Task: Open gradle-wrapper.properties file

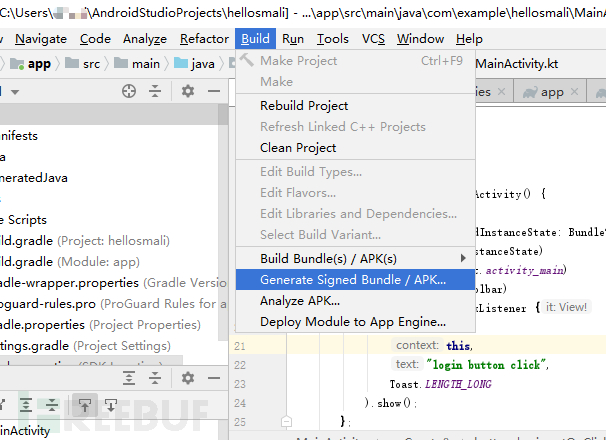Action: (113, 283)
